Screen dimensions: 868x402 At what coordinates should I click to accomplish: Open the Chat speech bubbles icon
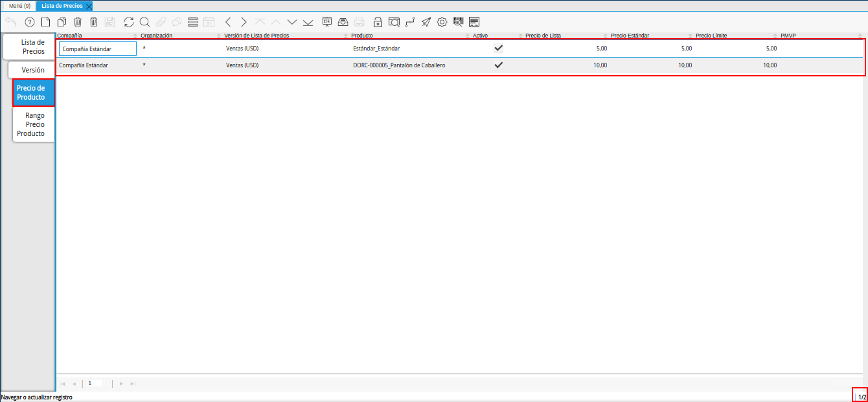tap(176, 22)
